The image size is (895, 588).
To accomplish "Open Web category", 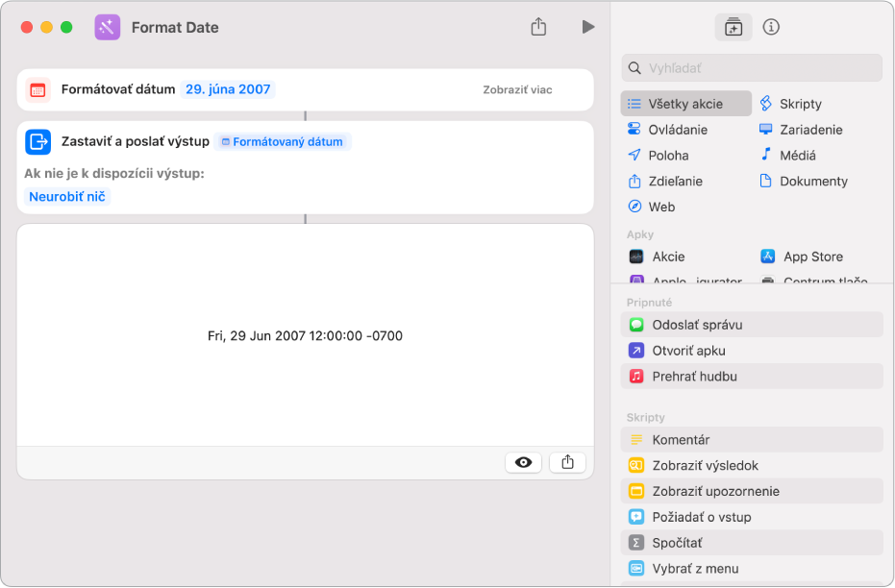I will click(x=651, y=207).
